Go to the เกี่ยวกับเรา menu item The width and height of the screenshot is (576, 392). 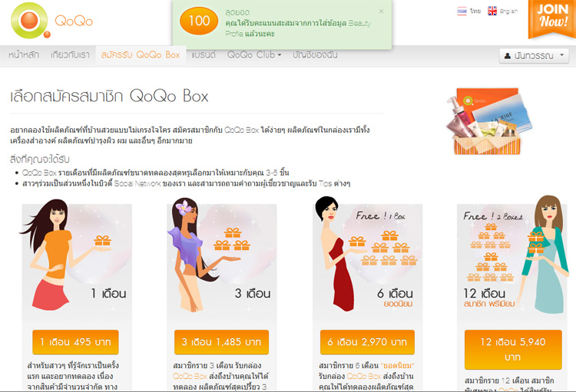point(70,55)
